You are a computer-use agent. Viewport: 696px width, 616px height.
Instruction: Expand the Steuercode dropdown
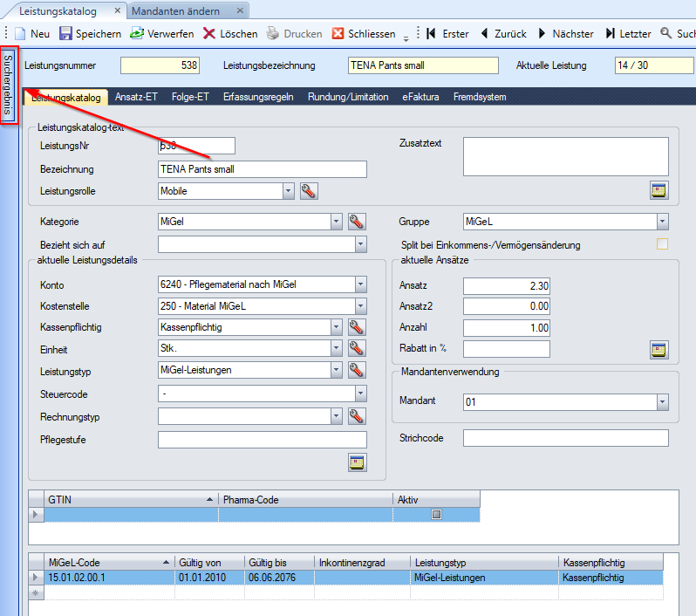361,394
